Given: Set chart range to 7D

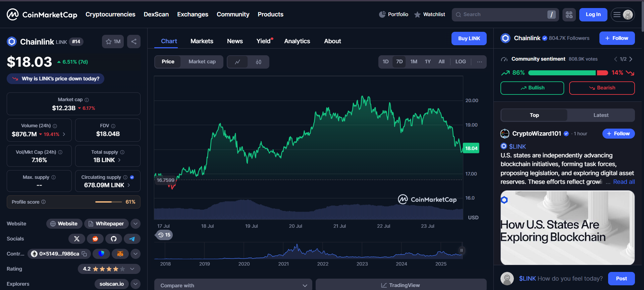Looking at the screenshot, I should pos(399,62).
